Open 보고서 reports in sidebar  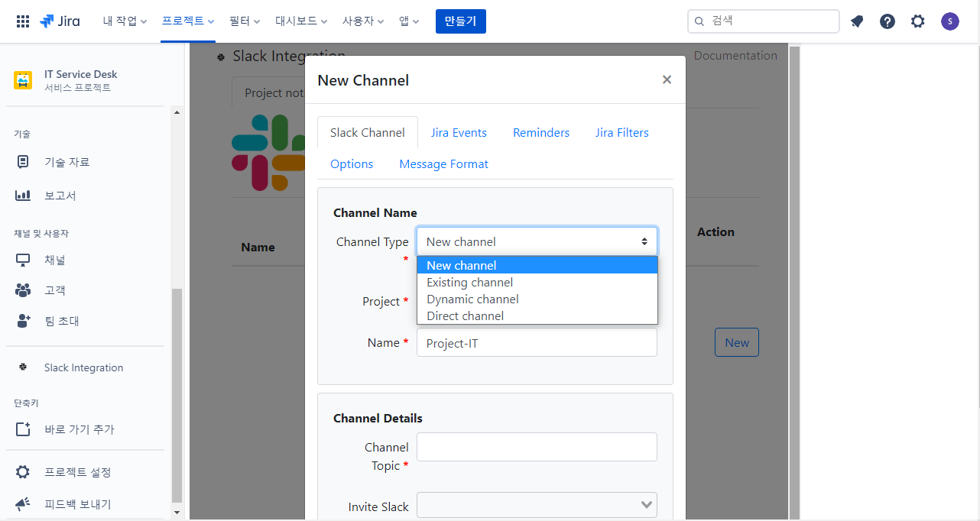(x=60, y=196)
